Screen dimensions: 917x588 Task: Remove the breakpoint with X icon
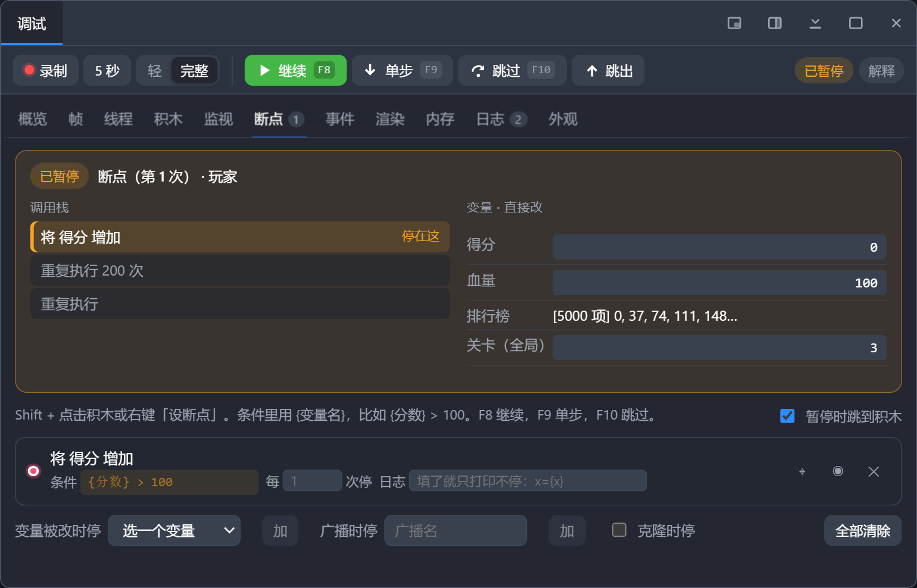[x=874, y=471]
